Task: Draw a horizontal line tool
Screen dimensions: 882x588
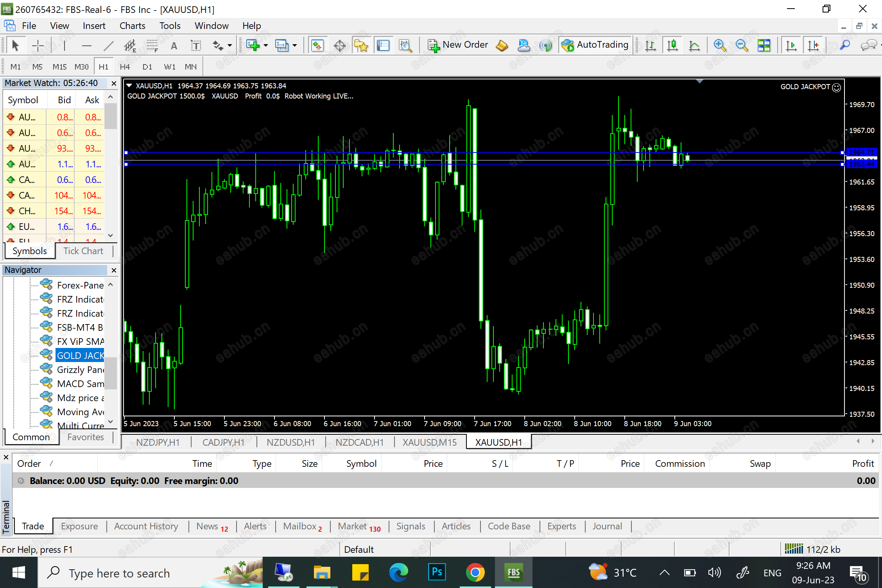Action: click(x=86, y=45)
